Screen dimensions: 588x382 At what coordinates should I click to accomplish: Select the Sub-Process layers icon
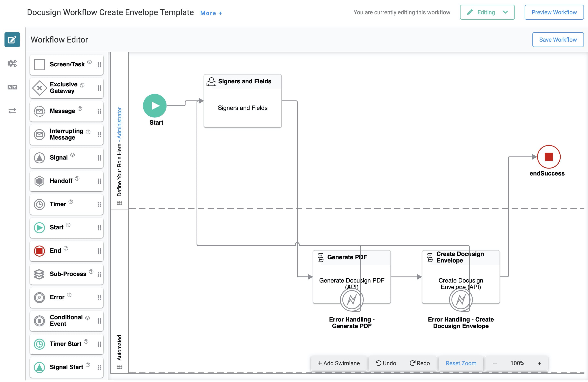tap(39, 274)
